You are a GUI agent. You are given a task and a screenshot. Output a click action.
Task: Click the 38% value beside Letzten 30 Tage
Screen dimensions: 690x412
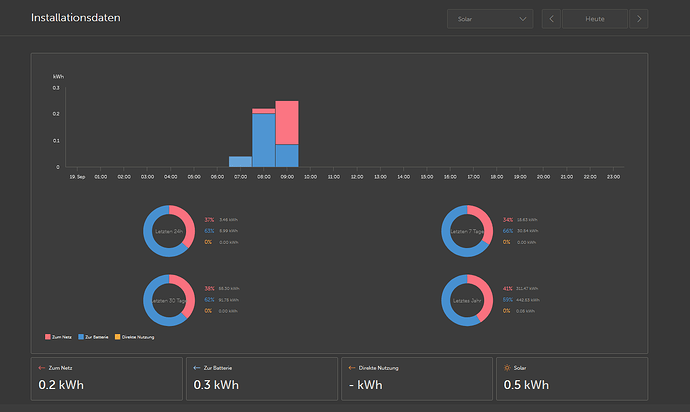209,288
